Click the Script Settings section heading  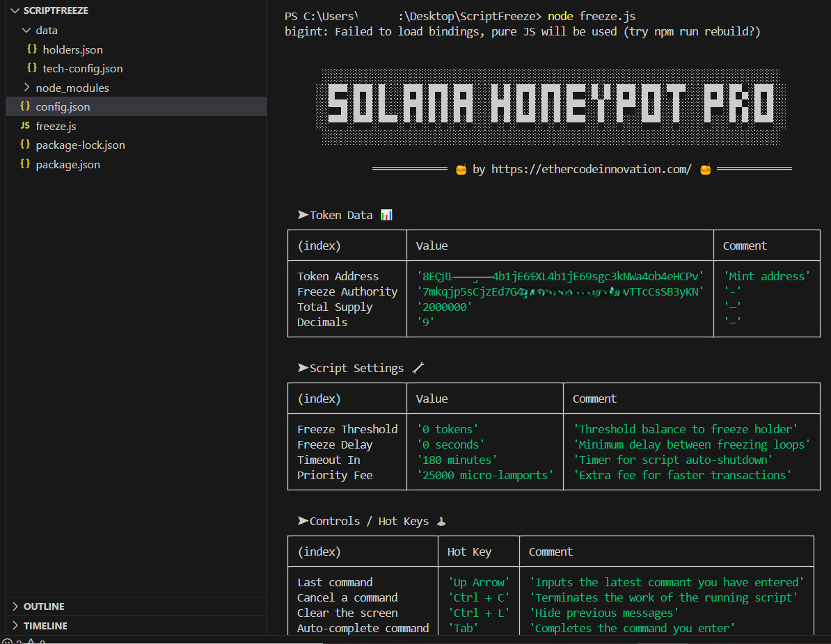(361, 368)
